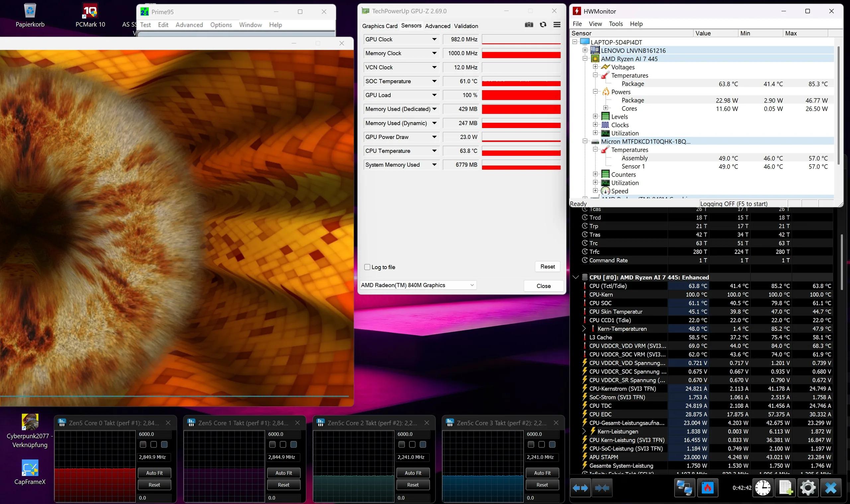This screenshot has height=504, width=850.
Task: Open HWiNFO sensor settings gear icon
Action: pos(808,488)
